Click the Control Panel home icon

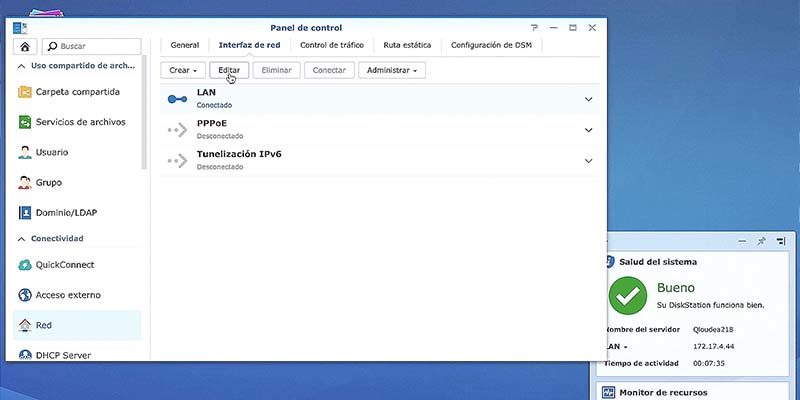pyautogui.click(x=25, y=46)
